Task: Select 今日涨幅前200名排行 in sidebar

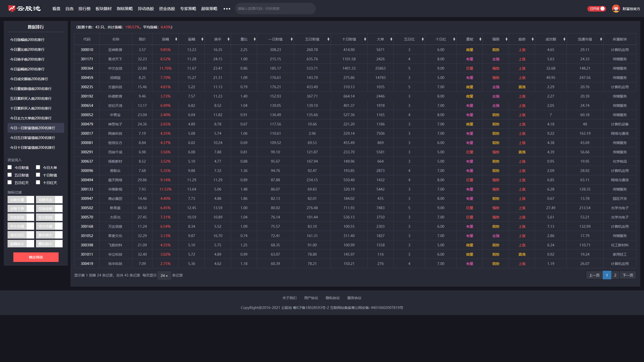Action: [x=36, y=40]
